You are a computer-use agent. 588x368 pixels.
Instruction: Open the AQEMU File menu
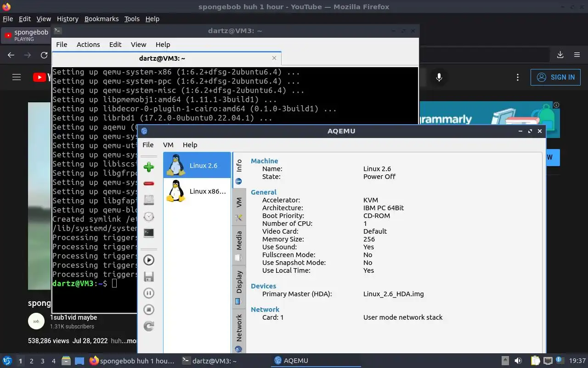coord(148,144)
